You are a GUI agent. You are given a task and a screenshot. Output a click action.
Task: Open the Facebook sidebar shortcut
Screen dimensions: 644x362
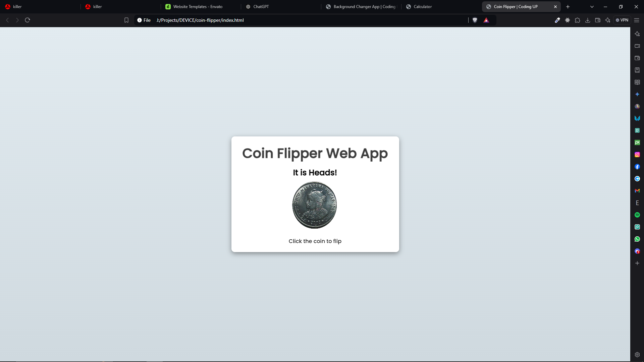tap(637, 167)
